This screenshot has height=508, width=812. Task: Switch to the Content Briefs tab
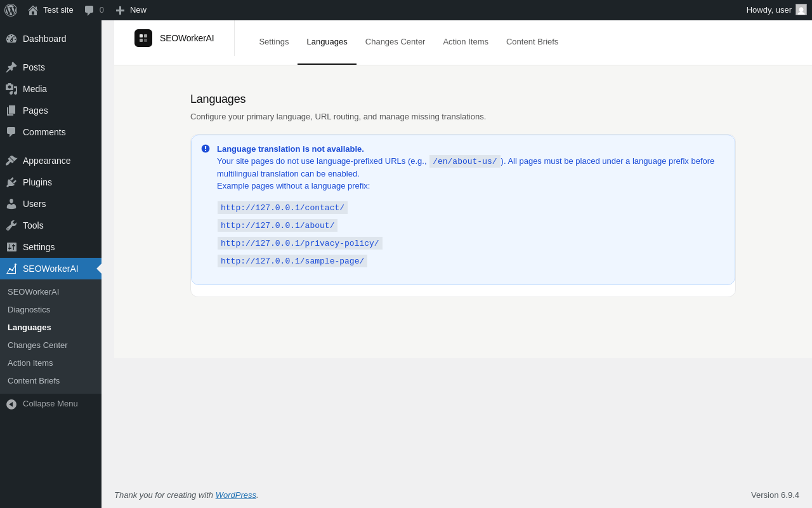[532, 42]
